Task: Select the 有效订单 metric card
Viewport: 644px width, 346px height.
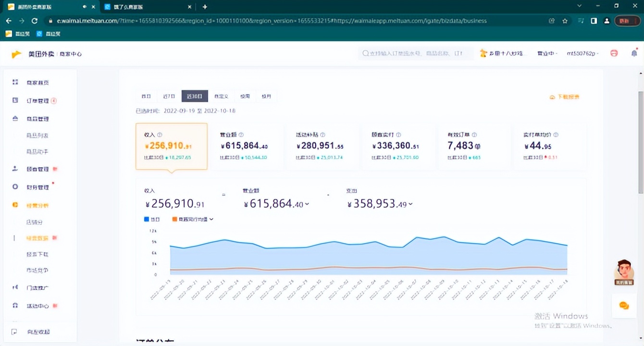Action: click(474, 147)
